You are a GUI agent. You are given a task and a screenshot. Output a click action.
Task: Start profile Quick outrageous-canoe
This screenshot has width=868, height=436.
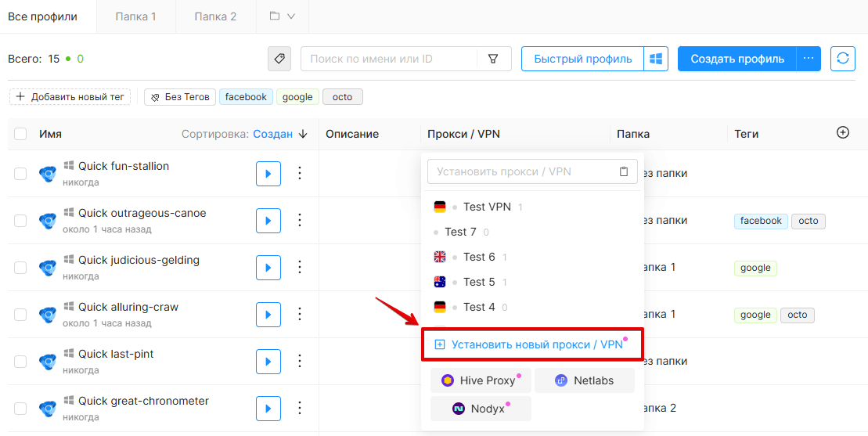tap(268, 221)
